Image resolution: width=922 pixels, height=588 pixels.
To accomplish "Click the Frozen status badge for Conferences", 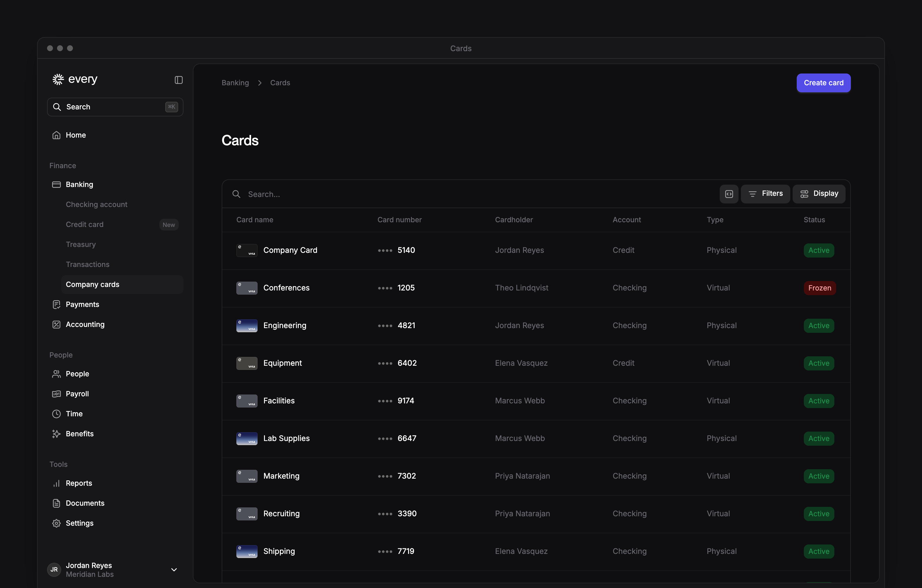I will (x=819, y=288).
